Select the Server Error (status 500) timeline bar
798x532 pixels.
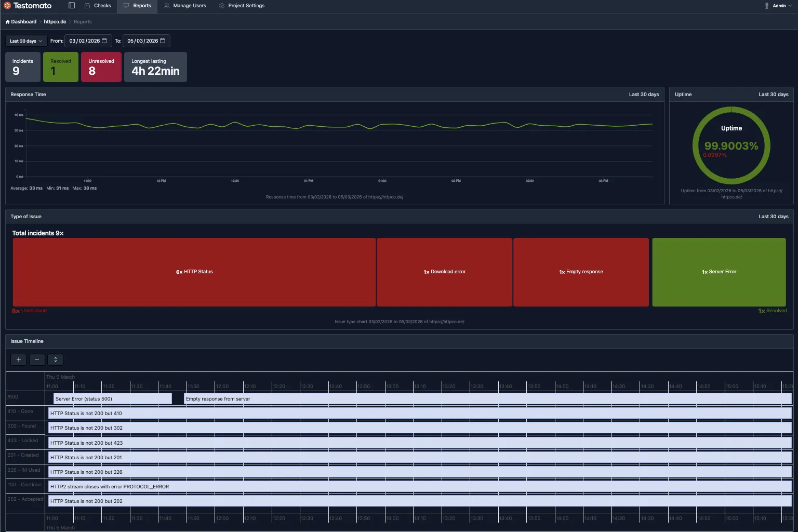112,398
